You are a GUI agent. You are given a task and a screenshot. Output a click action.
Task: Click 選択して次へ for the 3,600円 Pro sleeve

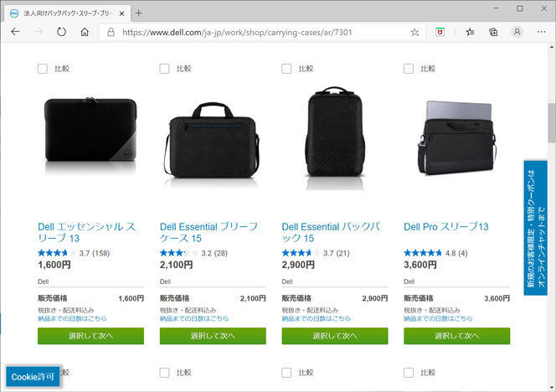tap(456, 336)
